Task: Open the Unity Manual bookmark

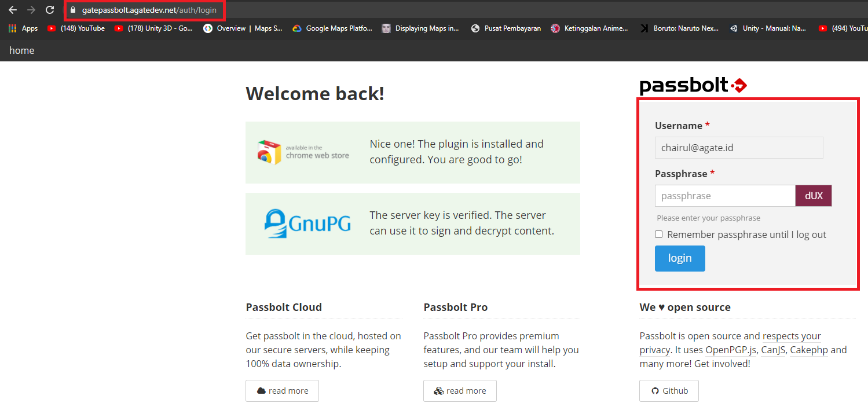Action: point(768,28)
